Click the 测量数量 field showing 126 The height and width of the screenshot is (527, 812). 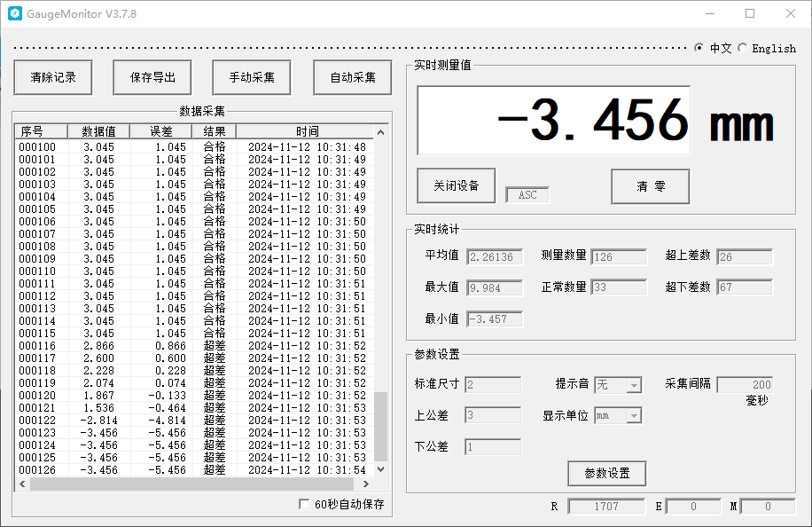(619, 257)
